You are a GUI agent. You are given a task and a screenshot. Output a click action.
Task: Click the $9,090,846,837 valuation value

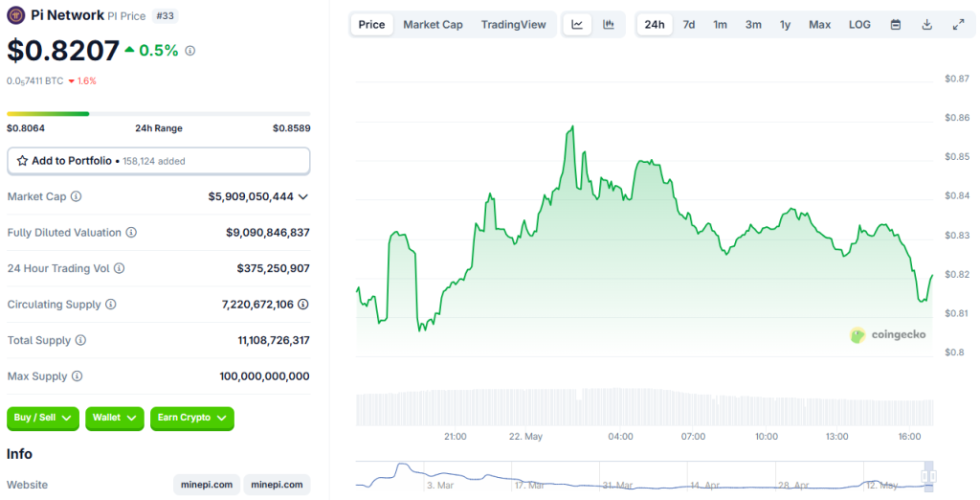click(268, 233)
